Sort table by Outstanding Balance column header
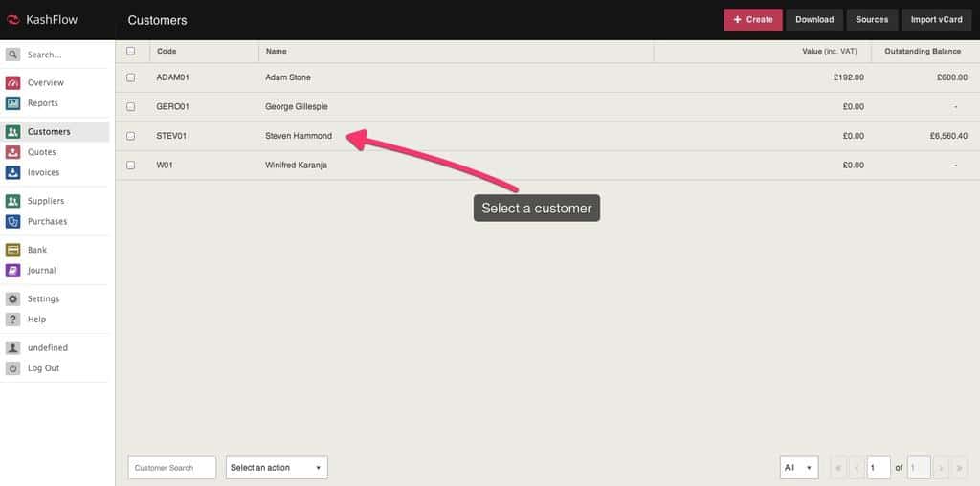The width and height of the screenshot is (980, 486). pyautogui.click(x=924, y=52)
